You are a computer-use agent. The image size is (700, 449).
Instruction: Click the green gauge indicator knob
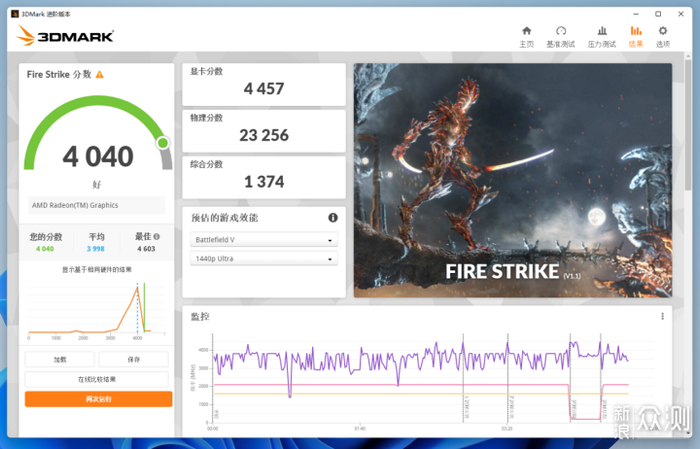click(x=163, y=143)
